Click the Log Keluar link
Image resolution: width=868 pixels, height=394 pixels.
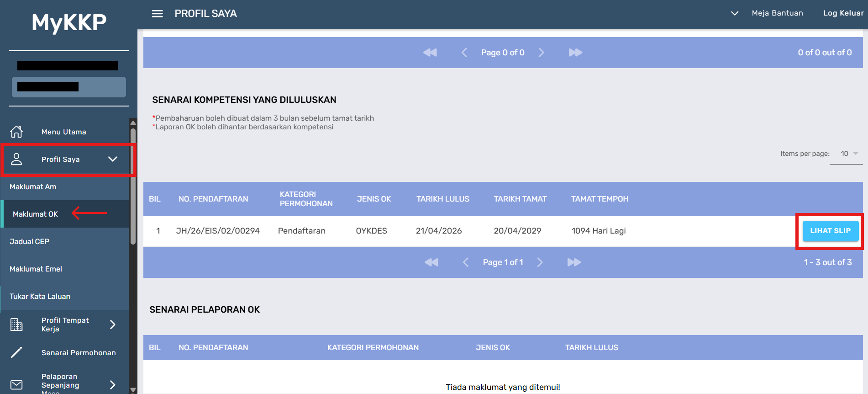point(843,13)
